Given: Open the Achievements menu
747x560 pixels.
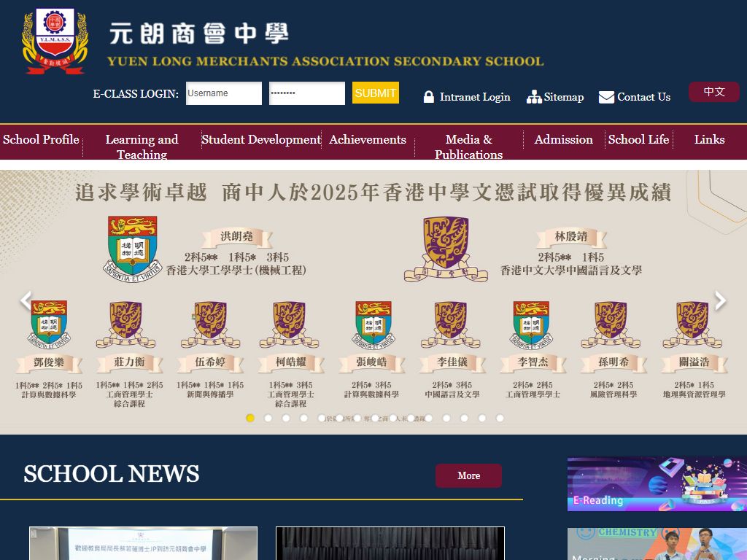Looking at the screenshot, I should coord(368,139).
